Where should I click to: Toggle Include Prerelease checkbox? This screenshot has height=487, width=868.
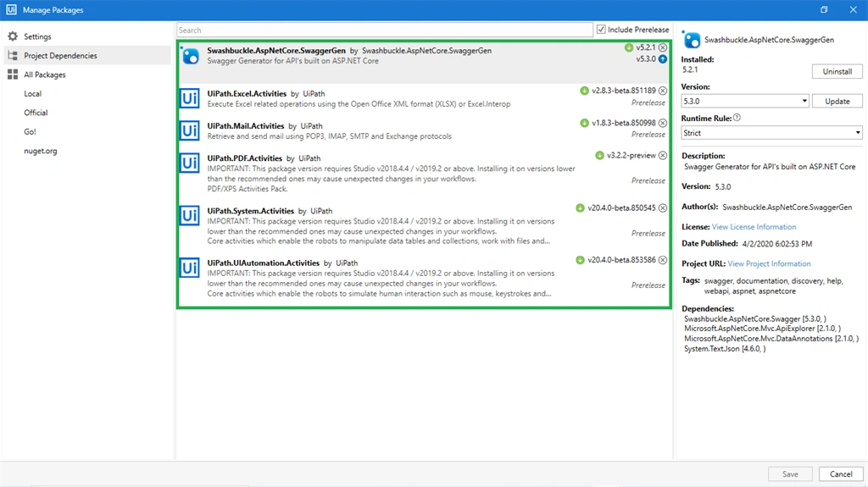pyautogui.click(x=601, y=30)
